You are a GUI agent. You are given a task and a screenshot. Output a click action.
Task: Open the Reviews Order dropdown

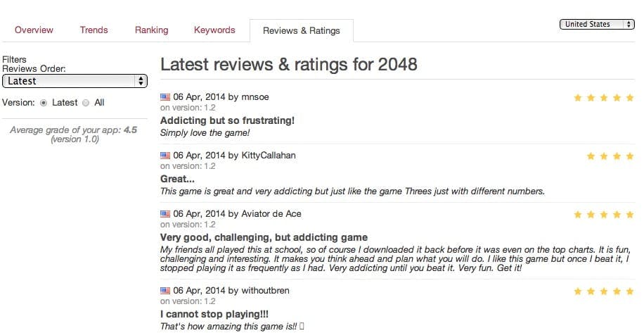75,81
